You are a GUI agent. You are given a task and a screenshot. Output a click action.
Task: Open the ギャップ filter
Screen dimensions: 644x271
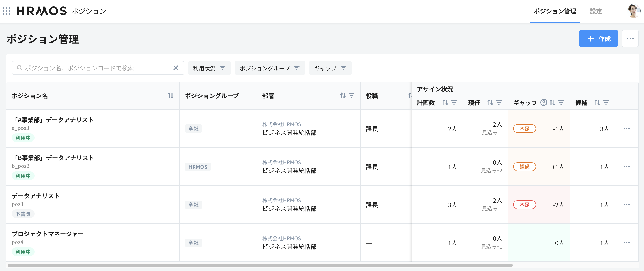330,68
